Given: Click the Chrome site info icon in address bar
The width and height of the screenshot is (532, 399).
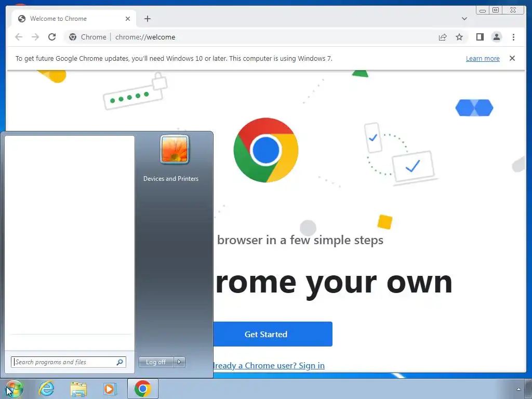Looking at the screenshot, I should pos(73,37).
